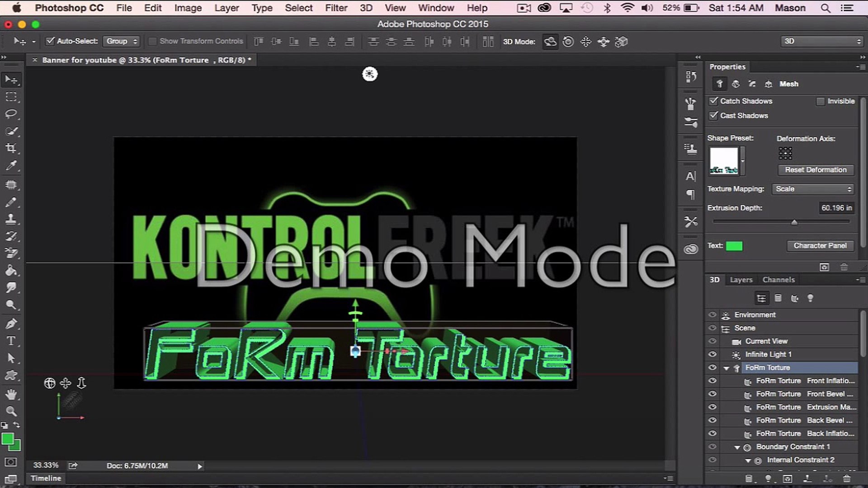Select the Type tool
The width and height of the screenshot is (868, 488).
pyautogui.click(x=11, y=341)
